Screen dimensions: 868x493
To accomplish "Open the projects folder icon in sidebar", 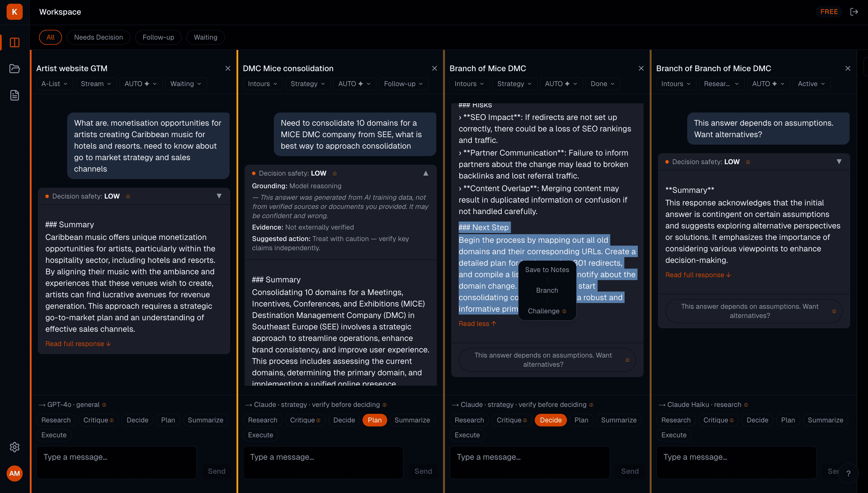I will coord(14,69).
